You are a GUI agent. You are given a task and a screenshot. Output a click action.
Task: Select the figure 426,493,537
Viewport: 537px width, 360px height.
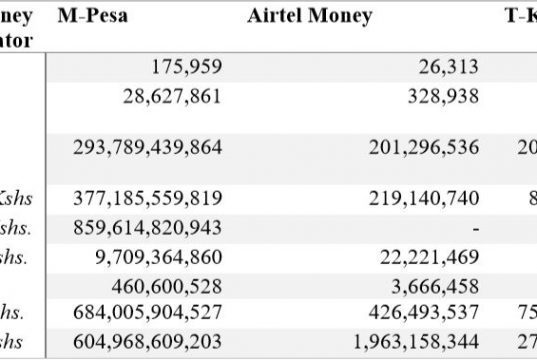click(424, 312)
